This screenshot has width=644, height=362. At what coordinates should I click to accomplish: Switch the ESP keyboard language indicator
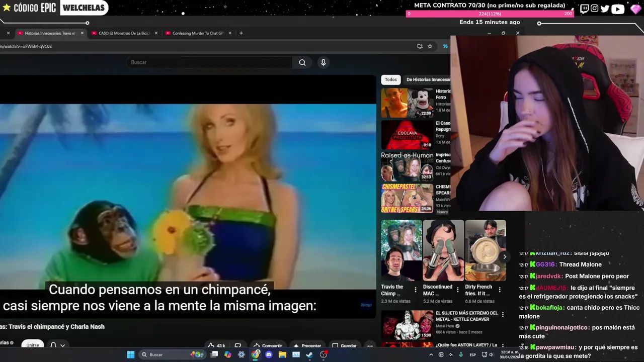[x=473, y=354]
